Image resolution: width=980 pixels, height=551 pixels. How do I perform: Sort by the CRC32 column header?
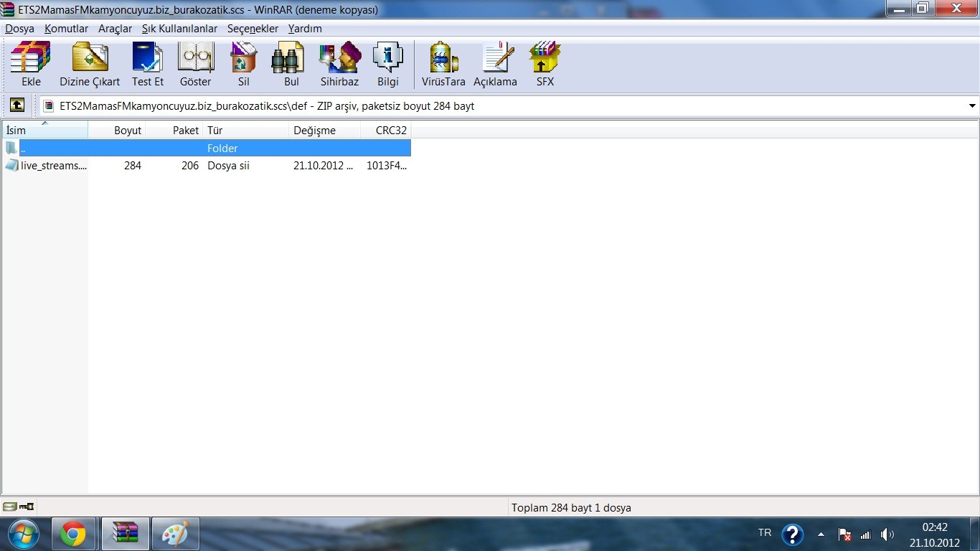(x=386, y=130)
